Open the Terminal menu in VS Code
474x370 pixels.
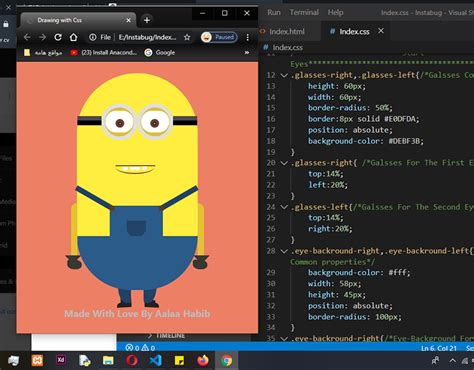[304, 12]
